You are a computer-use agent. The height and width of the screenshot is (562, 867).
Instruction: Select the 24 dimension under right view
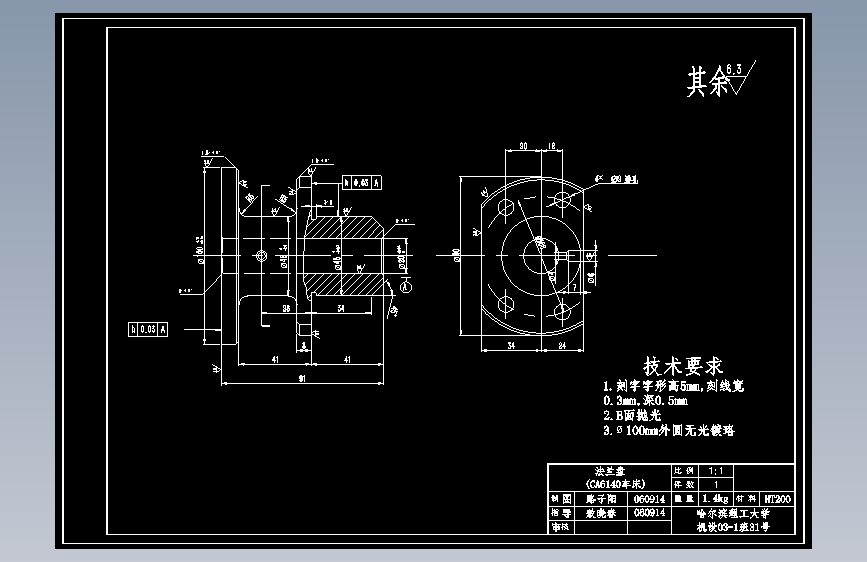click(x=562, y=345)
